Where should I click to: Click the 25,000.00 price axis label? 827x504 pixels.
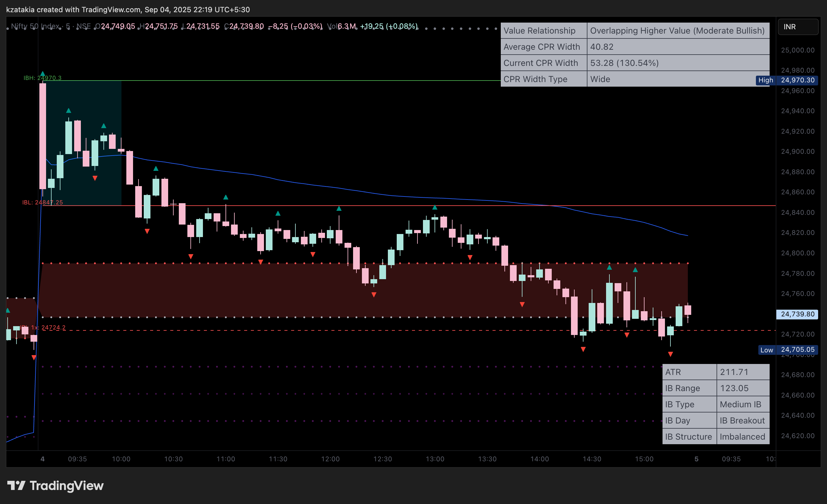798,50
